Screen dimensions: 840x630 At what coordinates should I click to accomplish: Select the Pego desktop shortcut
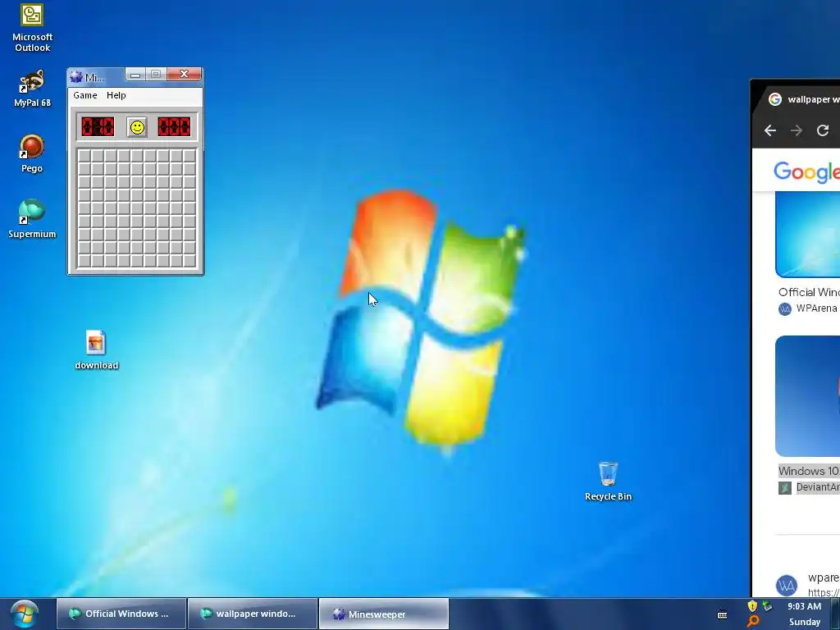tap(32, 153)
